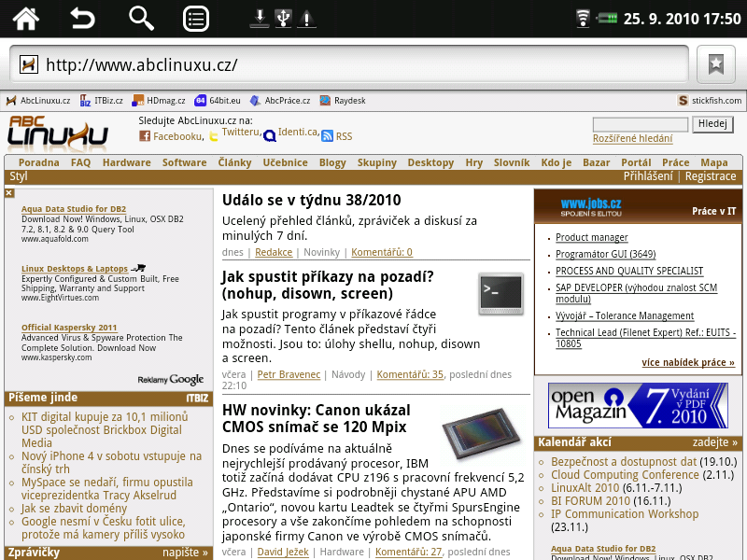Open the Official Kaspersky 2011 ad link
Image resolution: width=747 pixels, height=560 pixels.
pyautogui.click(x=69, y=328)
